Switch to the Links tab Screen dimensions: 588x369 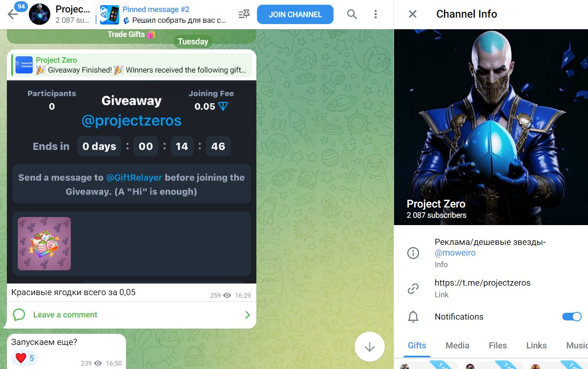point(536,345)
